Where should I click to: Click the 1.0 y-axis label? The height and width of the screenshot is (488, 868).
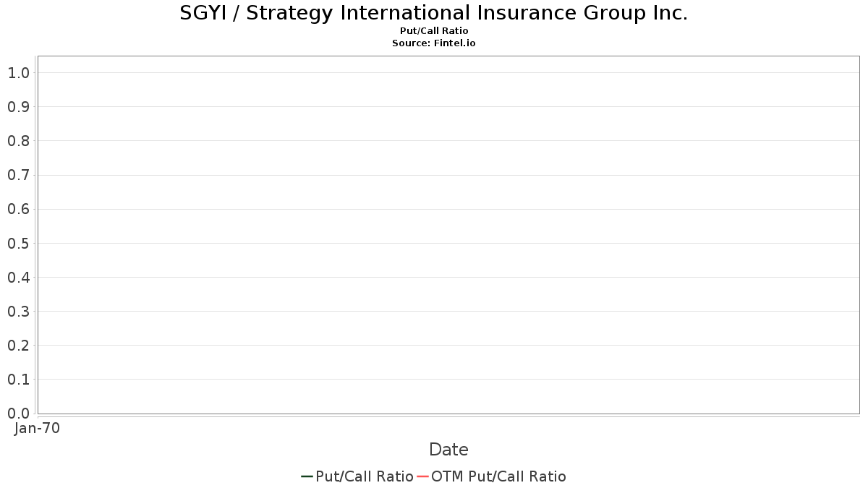tap(18, 73)
